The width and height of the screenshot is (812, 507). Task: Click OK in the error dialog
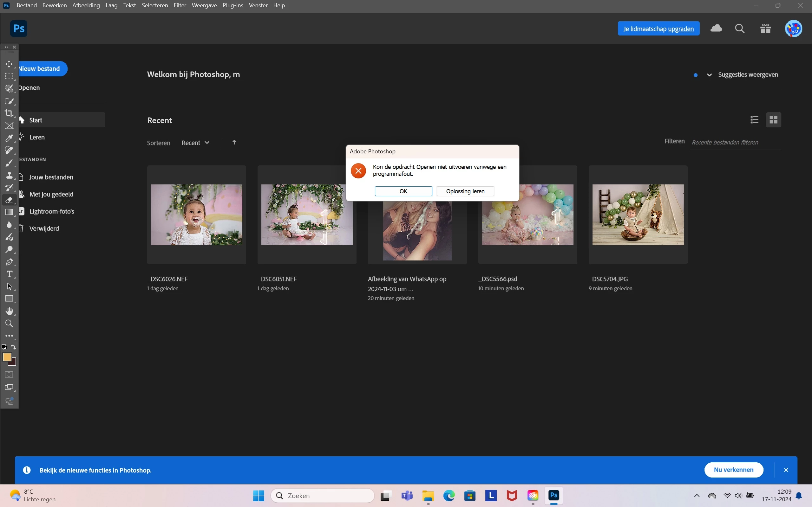[403, 191]
